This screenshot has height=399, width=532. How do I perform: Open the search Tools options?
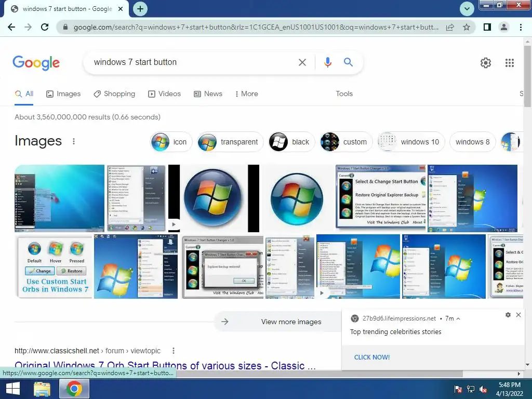pyautogui.click(x=344, y=94)
